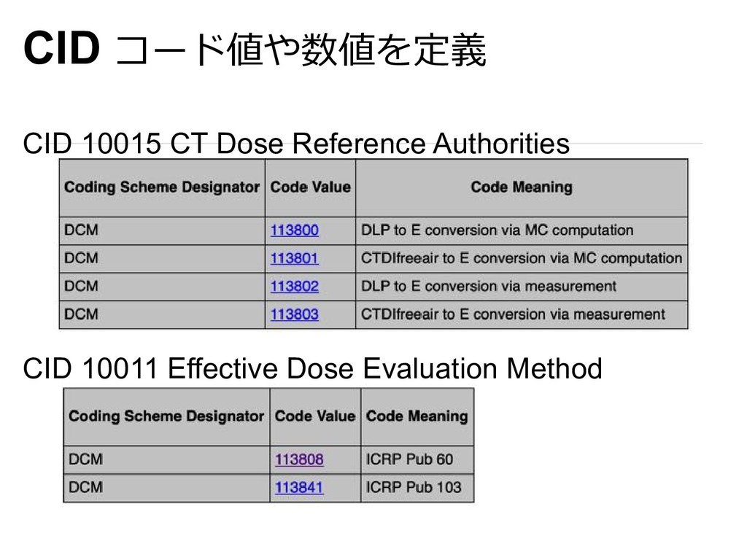Click 'Code Meaning' header in CID 10011 table
This screenshot has height=560, width=747.
417,416
